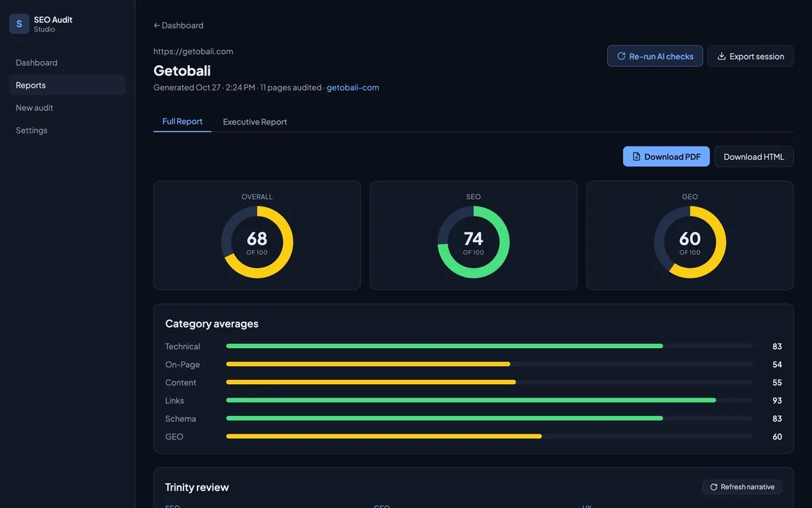This screenshot has height=508, width=812.
Task: Click the Overall score 68 donut chart
Action: 257,242
